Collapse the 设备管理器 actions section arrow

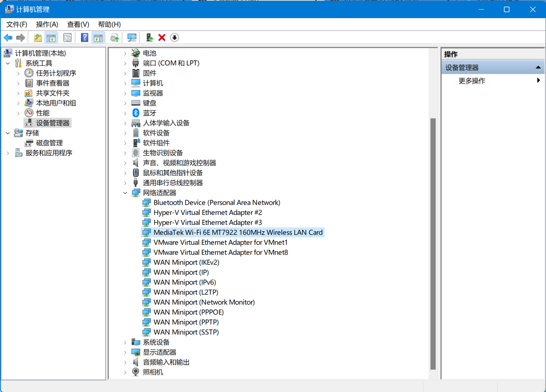pos(538,68)
